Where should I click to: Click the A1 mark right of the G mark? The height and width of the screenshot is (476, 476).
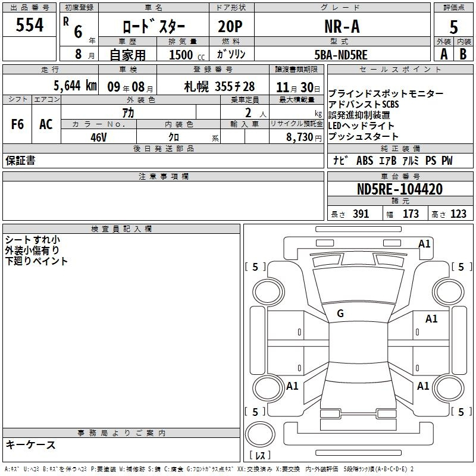[431, 319]
